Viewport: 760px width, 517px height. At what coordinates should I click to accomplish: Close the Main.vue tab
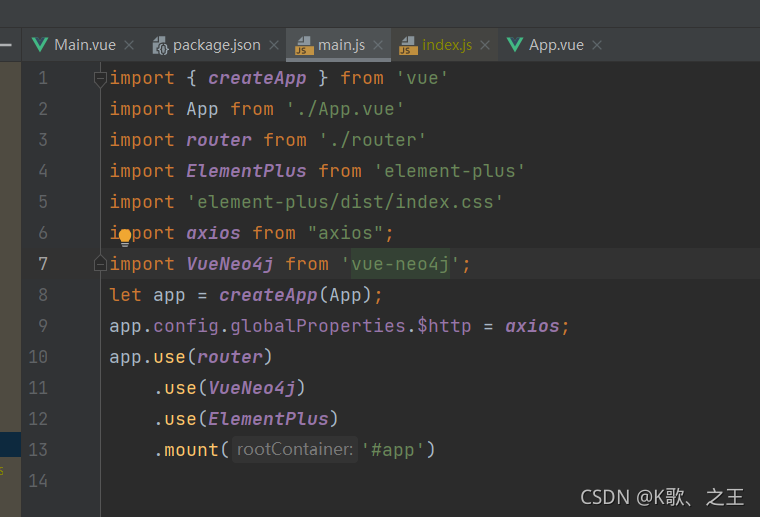click(129, 45)
